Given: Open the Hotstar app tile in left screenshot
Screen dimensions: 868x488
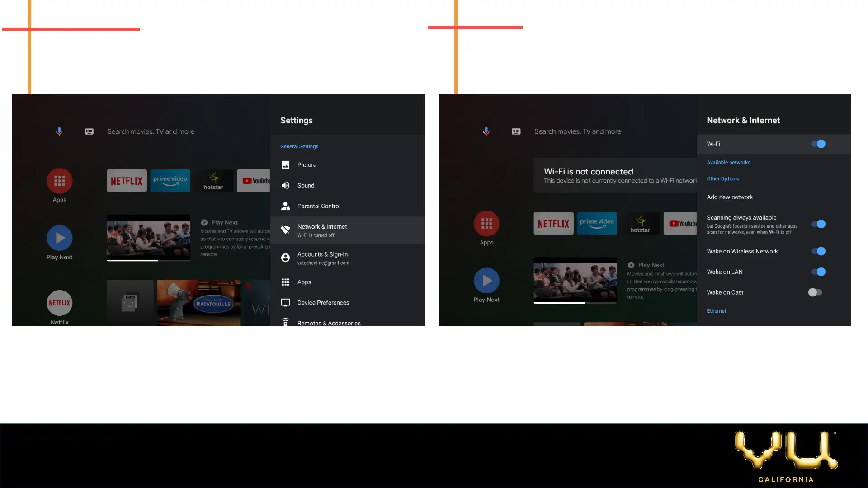Looking at the screenshot, I should click(x=213, y=181).
